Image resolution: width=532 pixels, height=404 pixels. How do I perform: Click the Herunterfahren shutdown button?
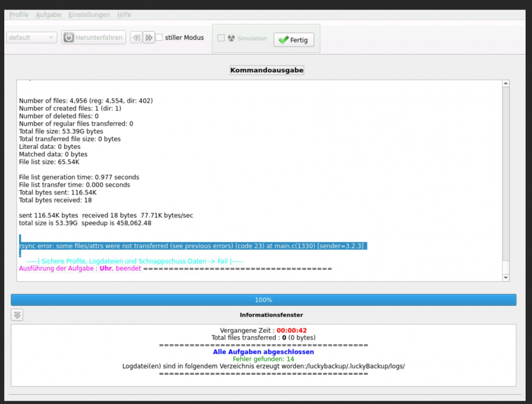click(93, 37)
